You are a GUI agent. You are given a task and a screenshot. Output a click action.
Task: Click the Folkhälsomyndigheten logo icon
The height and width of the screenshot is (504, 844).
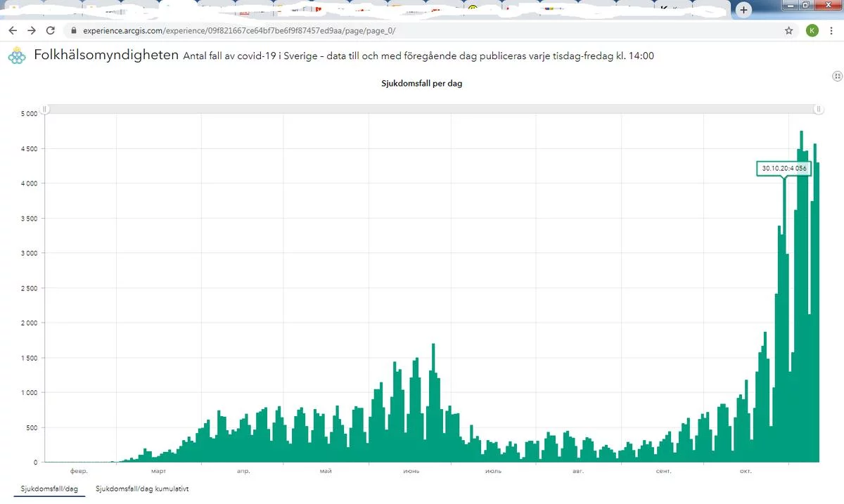coord(17,56)
